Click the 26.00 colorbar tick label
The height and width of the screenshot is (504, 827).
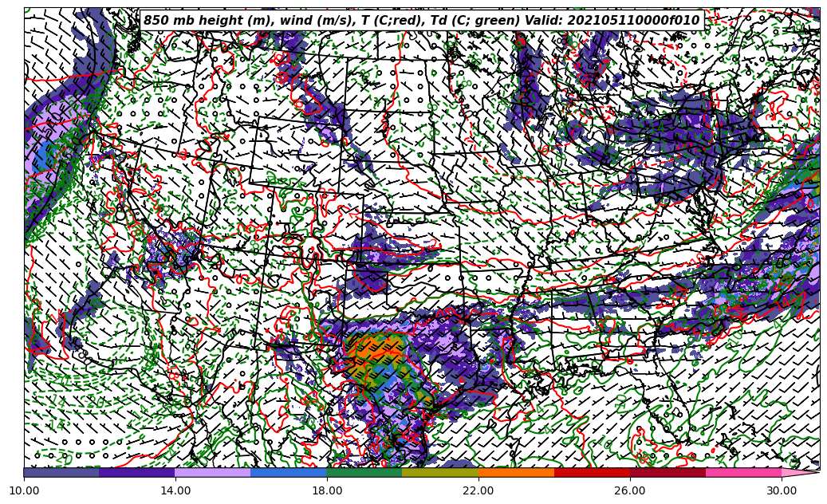pyautogui.click(x=630, y=491)
